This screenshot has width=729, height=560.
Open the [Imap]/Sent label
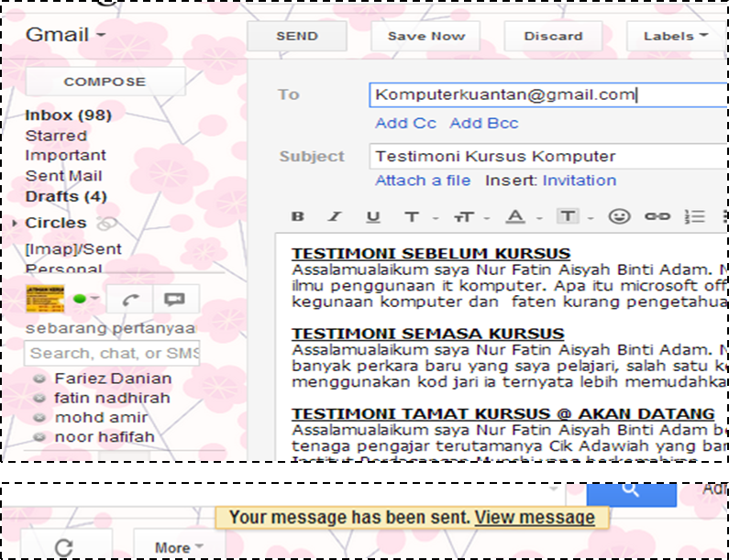pyautogui.click(x=73, y=249)
